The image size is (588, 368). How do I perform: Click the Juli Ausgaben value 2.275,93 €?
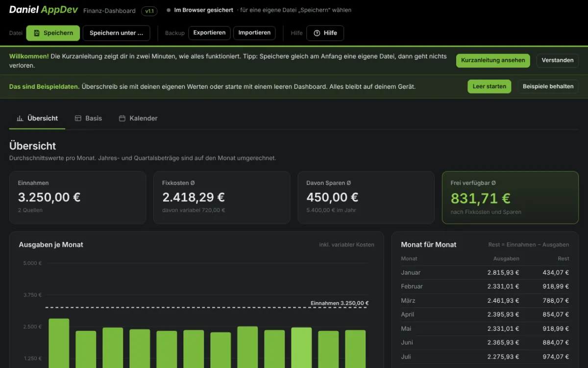503,357
